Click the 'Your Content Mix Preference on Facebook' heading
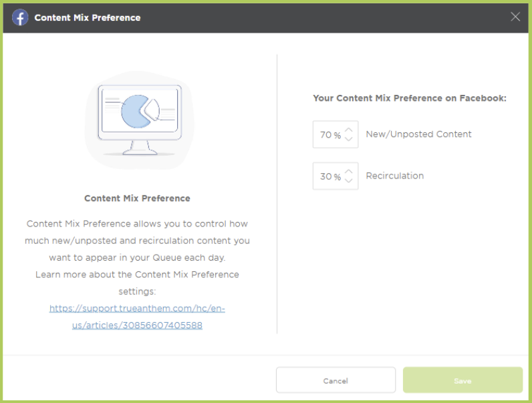This screenshot has height=403, width=532. 410,98
